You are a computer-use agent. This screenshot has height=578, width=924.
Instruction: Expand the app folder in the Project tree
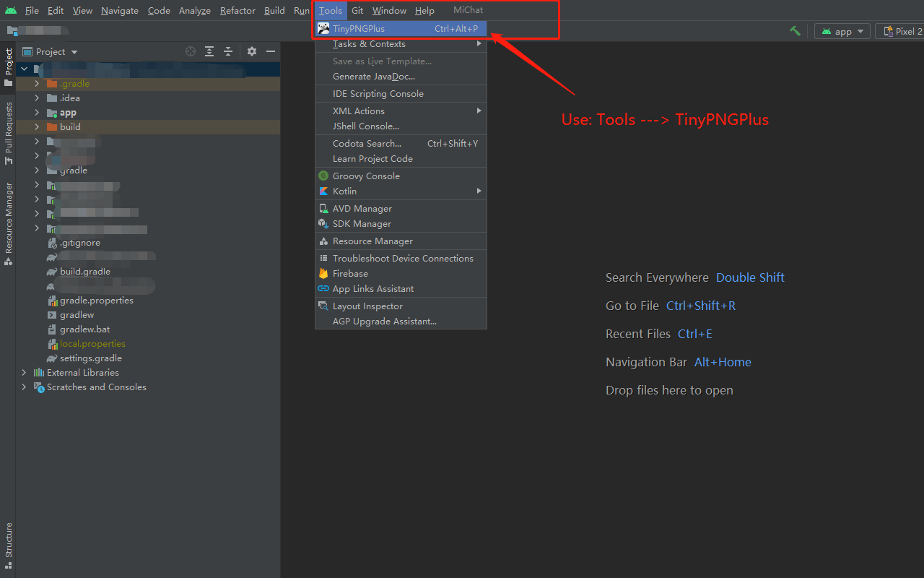click(35, 113)
